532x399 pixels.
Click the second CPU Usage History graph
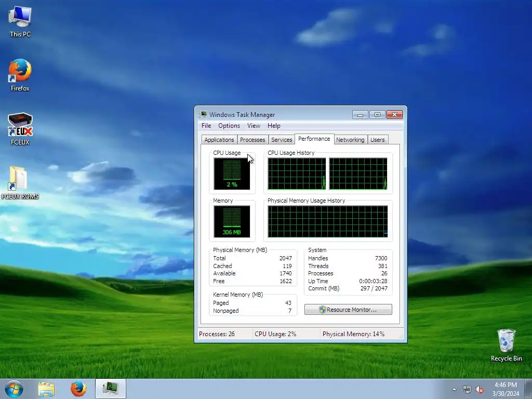[358, 174]
